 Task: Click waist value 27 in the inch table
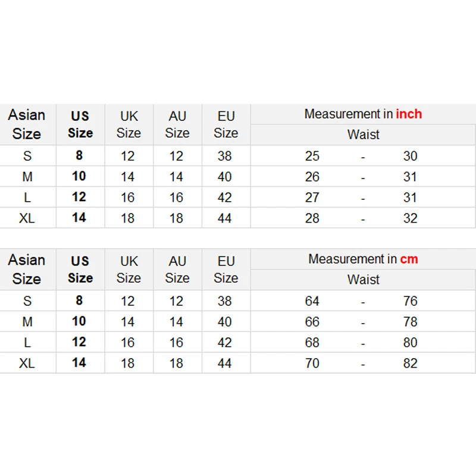[x=312, y=198]
